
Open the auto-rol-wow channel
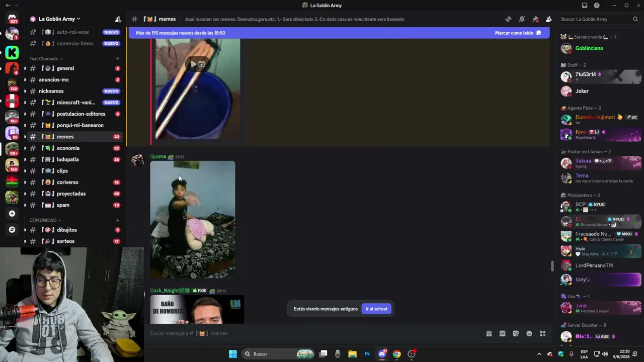[74, 32]
